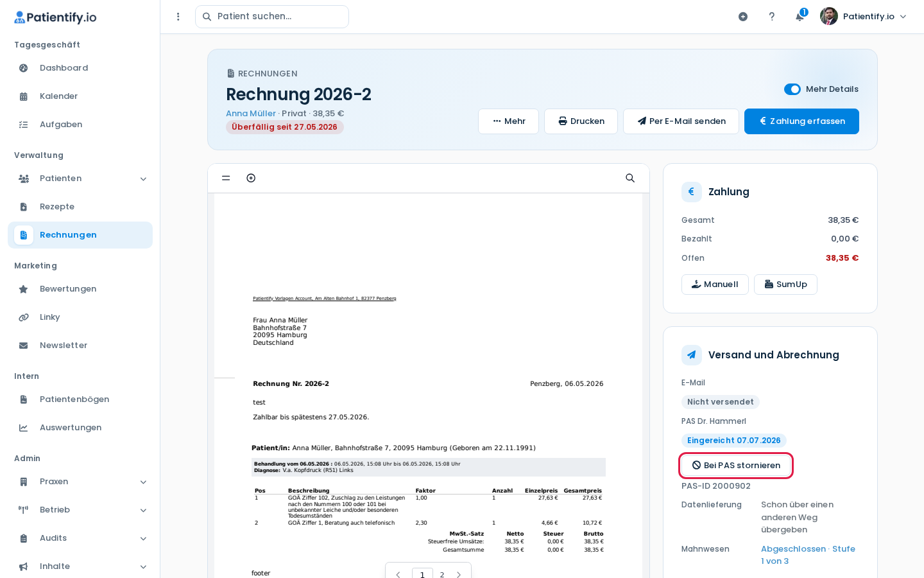
Task: Click the Aufgaben checklist icon
Action: (24, 125)
